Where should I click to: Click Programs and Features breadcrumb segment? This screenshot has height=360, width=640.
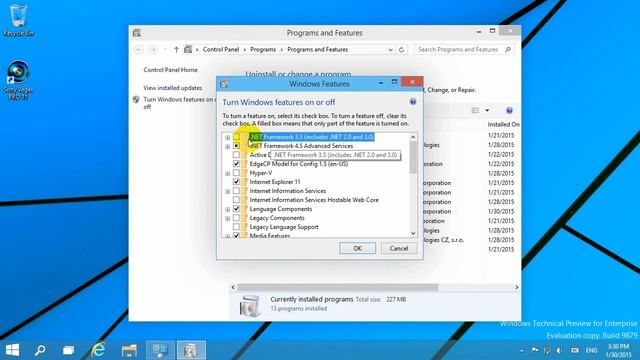318,49
